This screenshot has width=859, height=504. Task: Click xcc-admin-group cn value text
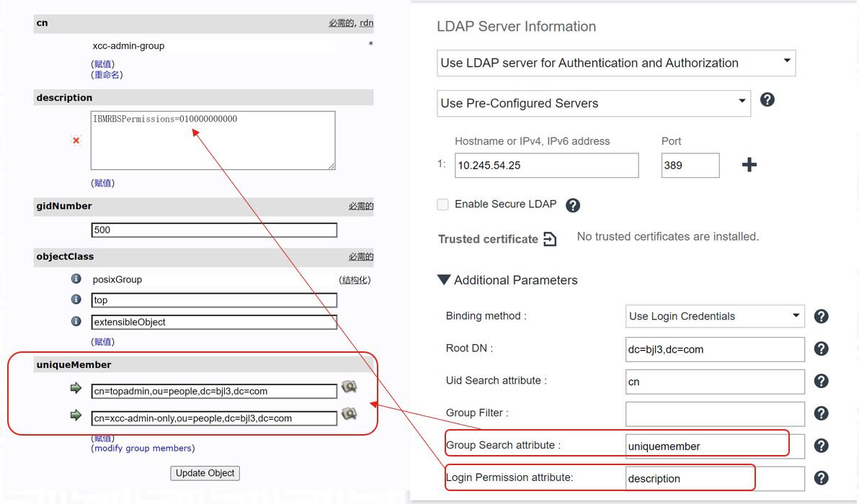[128, 46]
